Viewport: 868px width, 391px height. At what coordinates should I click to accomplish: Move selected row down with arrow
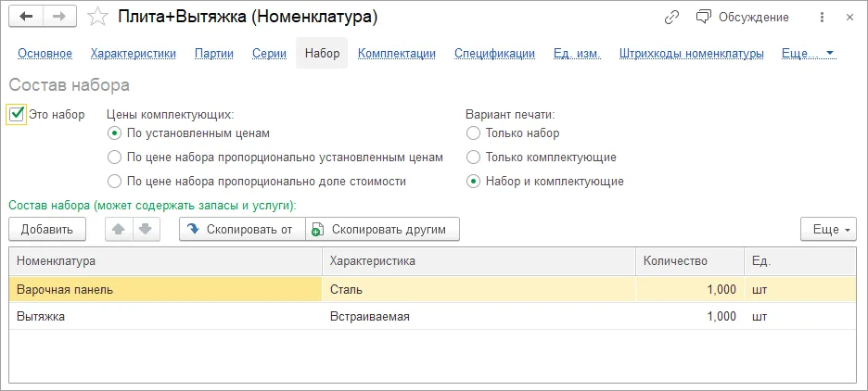(146, 229)
